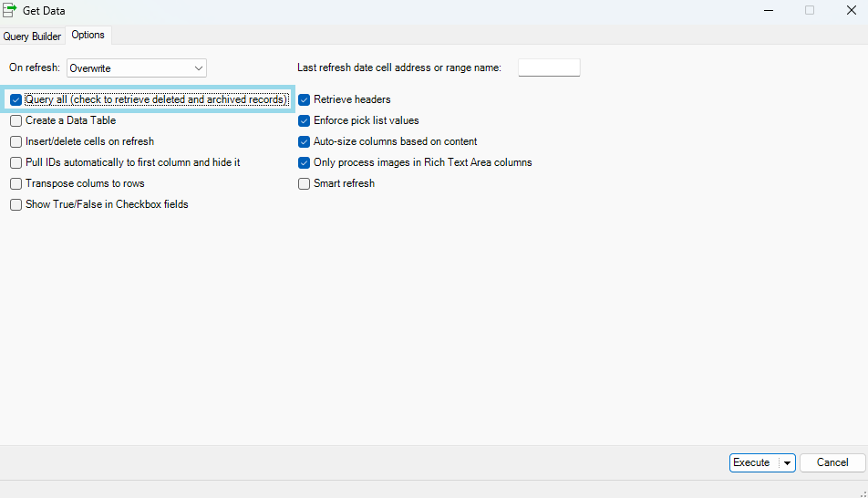868x498 pixels.
Task: Uncheck Enforce pick list values
Action: (305, 120)
